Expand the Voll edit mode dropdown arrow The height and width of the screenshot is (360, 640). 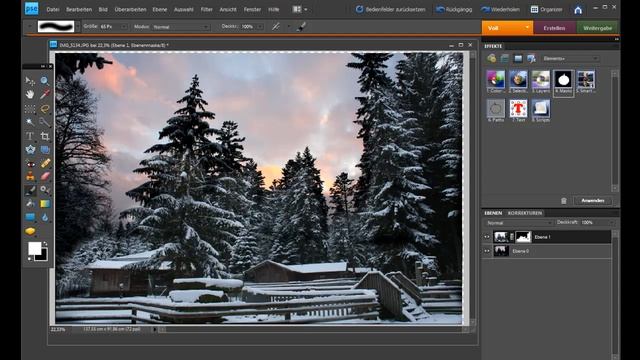[x=527, y=28]
